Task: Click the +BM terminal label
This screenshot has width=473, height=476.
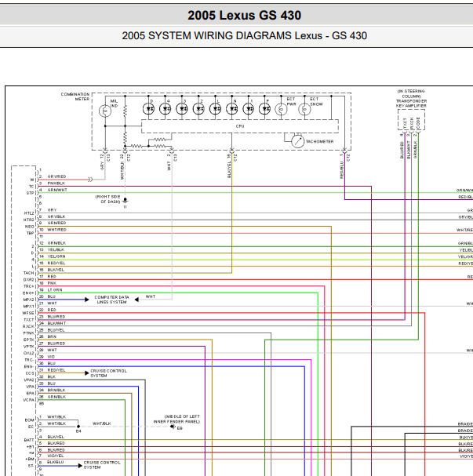Action: point(30,459)
